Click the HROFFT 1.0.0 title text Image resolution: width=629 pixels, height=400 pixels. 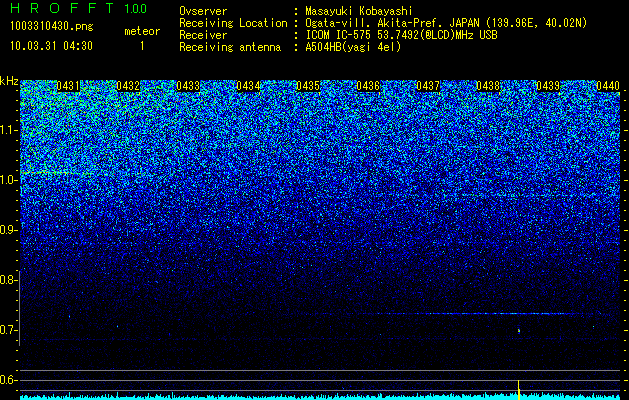coord(79,8)
